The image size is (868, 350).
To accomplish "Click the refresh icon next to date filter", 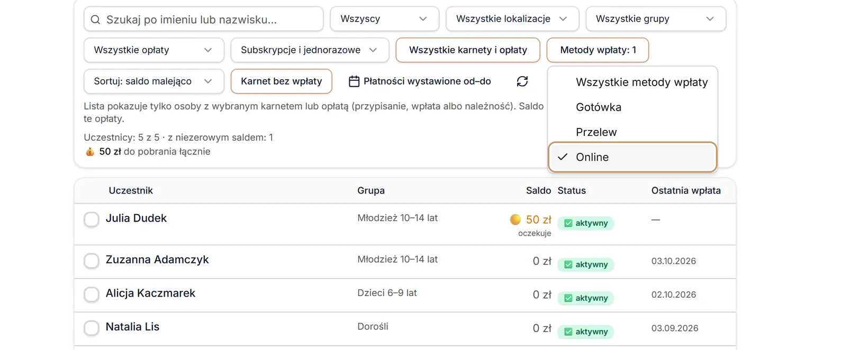I will click(x=522, y=81).
